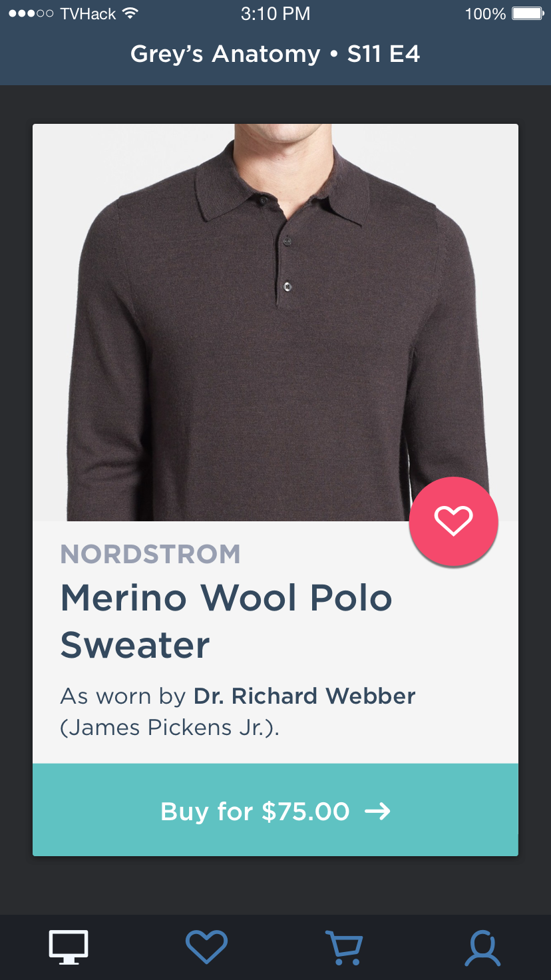Tap the signal strength dots
Screen dimensions: 551x980
pyautogui.click(x=31, y=14)
